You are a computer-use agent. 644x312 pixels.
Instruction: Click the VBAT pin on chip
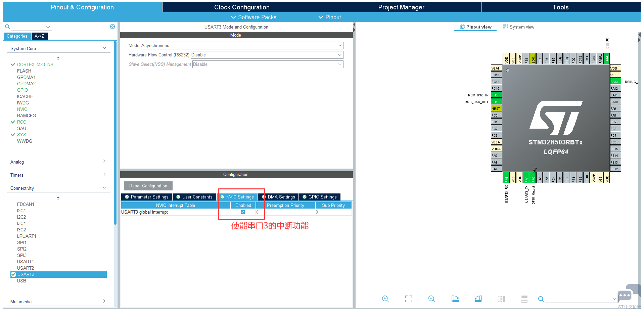pyautogui.click(x=497, y=68)
